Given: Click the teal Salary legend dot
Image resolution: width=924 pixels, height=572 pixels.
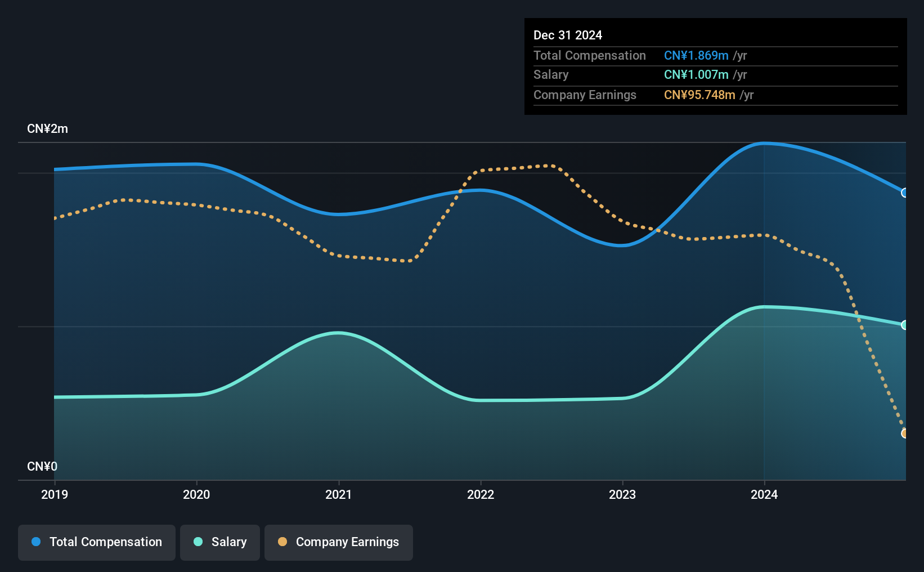Looking at the screenshot, I should [x=198, y=542].
